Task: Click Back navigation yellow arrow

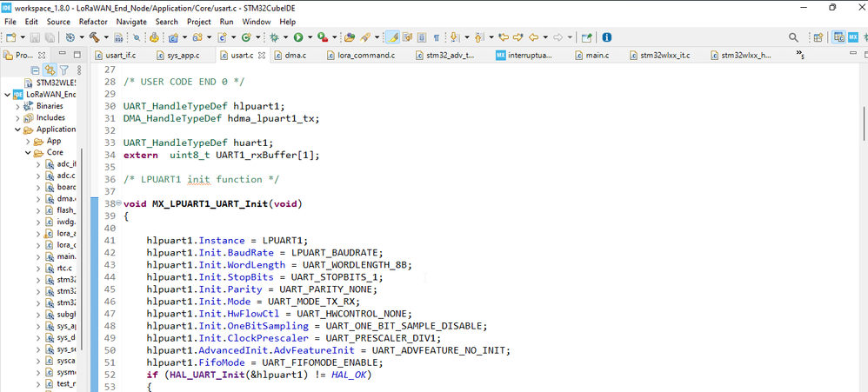Action: [x=534, y=37]
